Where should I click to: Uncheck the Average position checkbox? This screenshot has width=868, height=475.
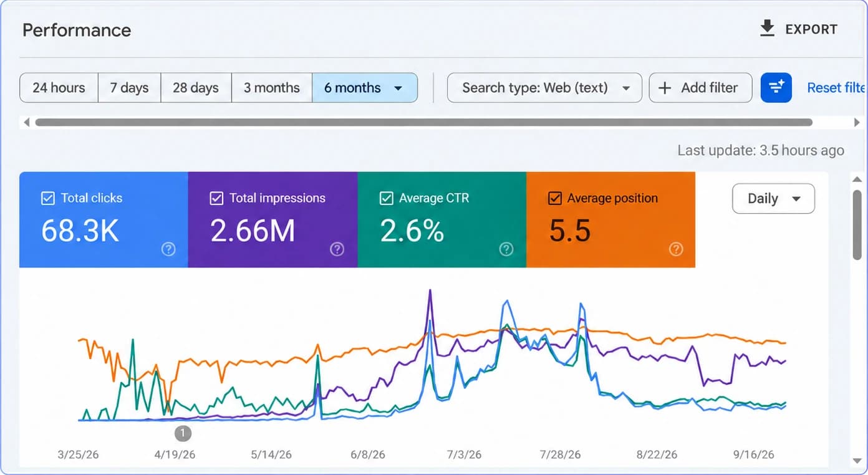(554, 198)
